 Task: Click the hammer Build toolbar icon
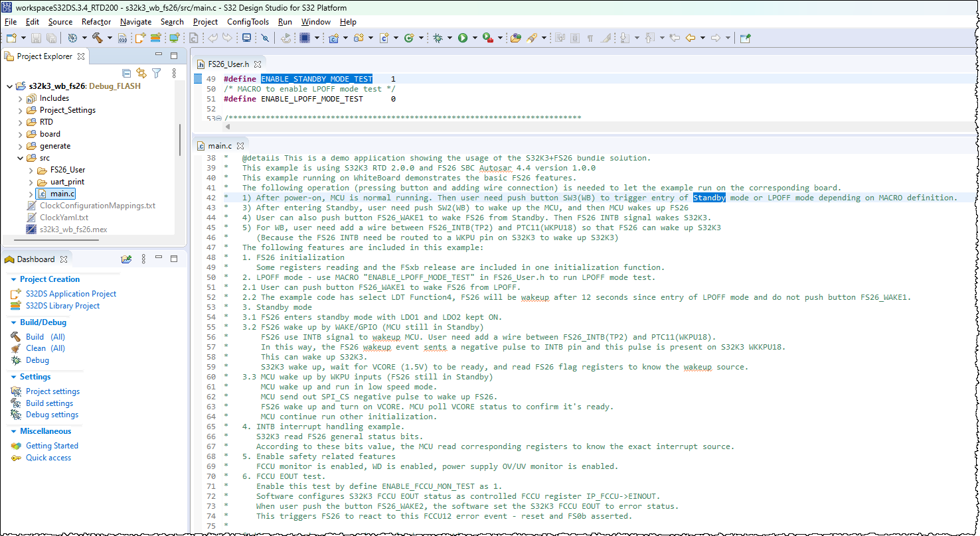98,38
